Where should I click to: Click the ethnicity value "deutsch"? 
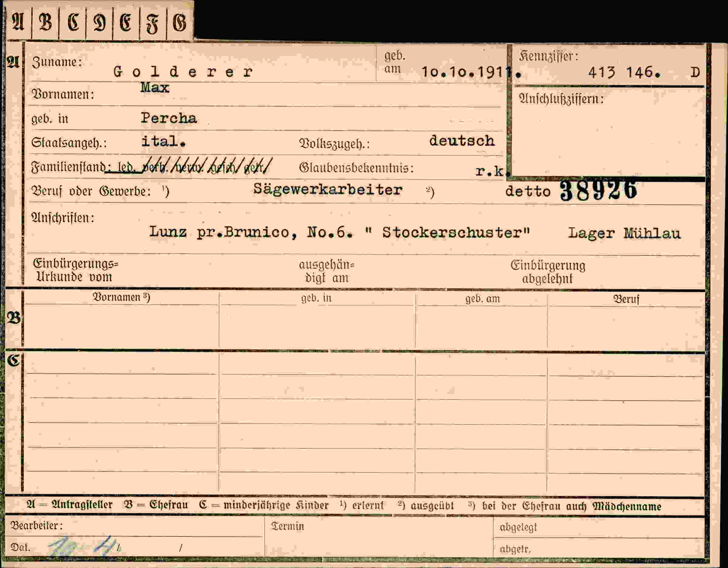462,140
